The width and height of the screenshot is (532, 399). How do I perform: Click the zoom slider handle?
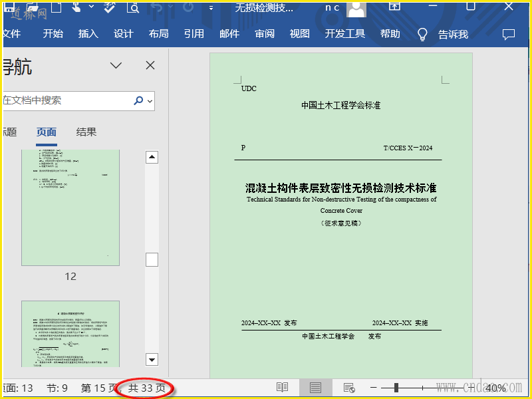(x=396, y=388)
